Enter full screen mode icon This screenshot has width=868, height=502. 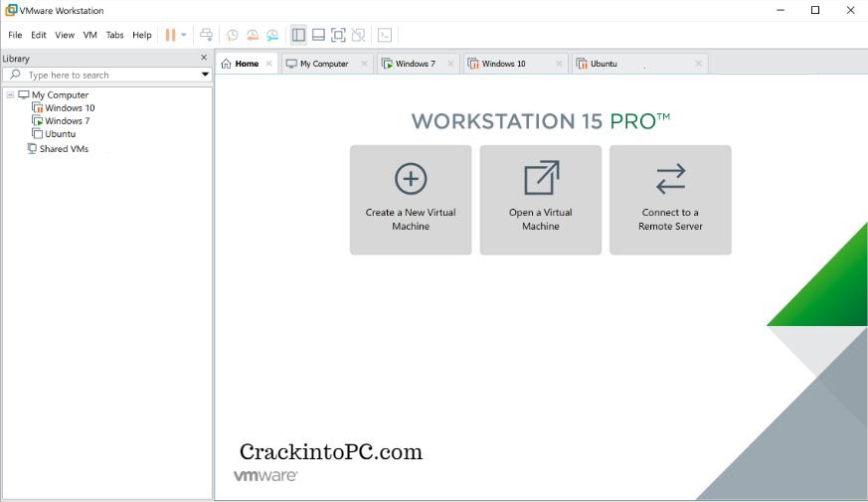coord(338,35)
